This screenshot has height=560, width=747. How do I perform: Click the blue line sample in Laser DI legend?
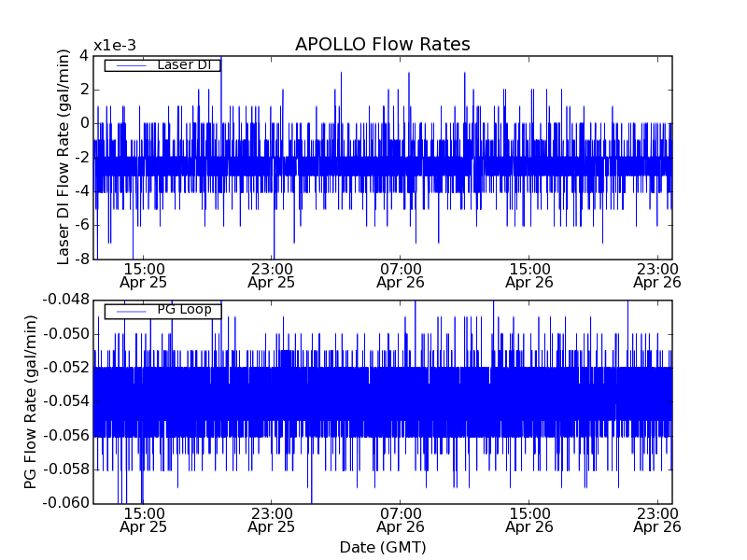[x=132, y=65]
